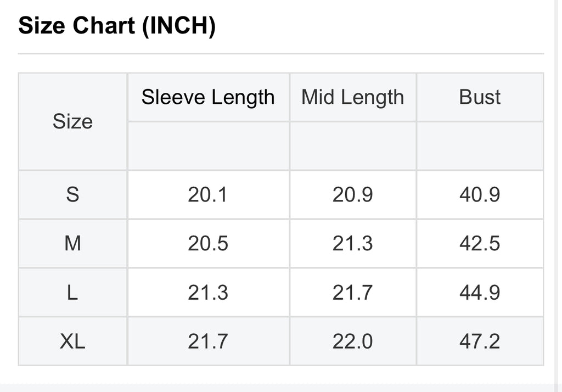
Task: Select the S size row label
Action: coord(73,195)
